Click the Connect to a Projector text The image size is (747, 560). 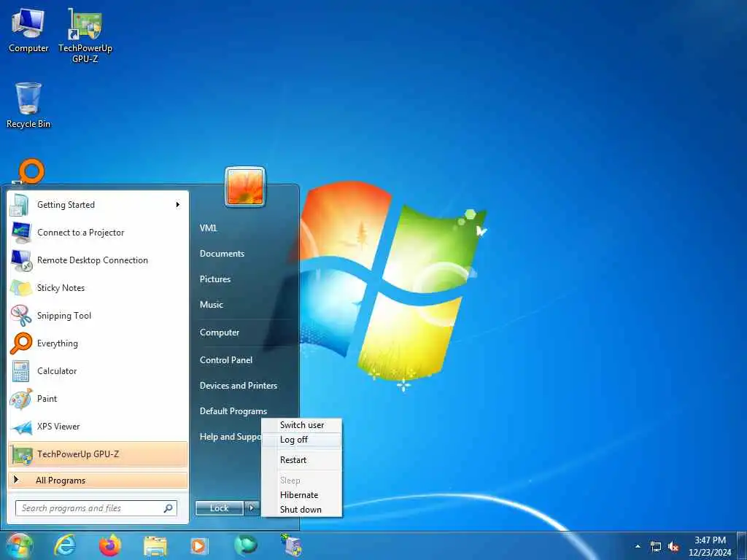click(80, 233)
